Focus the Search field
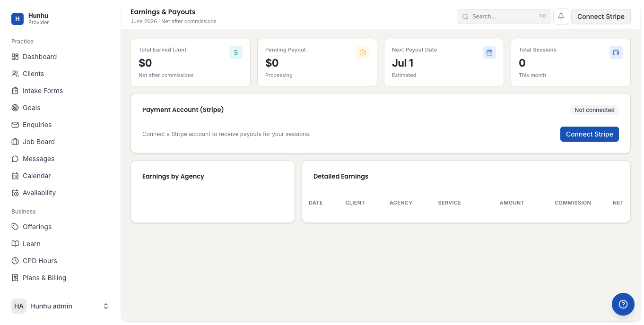This screenshot has width=644, height=325. [504, 17]
